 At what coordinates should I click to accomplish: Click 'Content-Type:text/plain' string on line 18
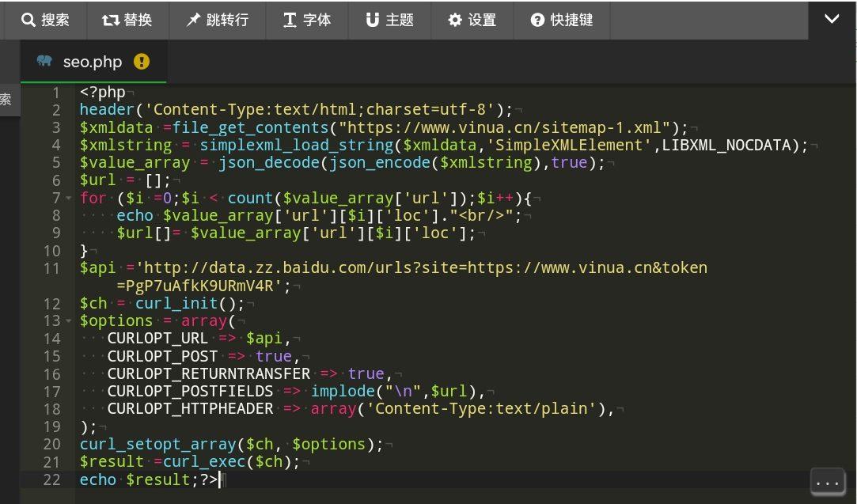[x=481, y=408]
